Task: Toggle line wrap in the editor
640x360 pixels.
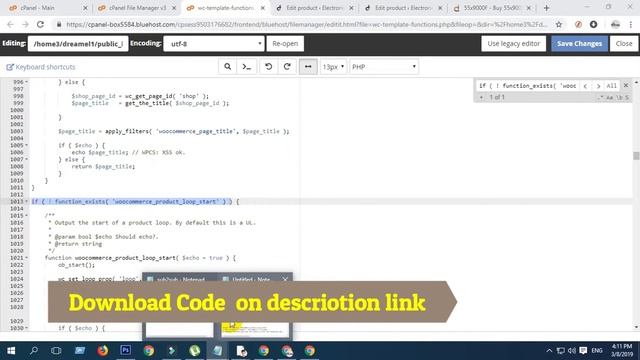Action: [308, 67]
